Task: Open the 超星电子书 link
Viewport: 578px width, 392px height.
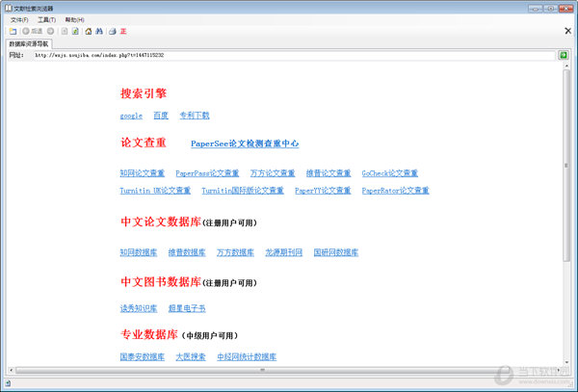Action: pos(187,308)
